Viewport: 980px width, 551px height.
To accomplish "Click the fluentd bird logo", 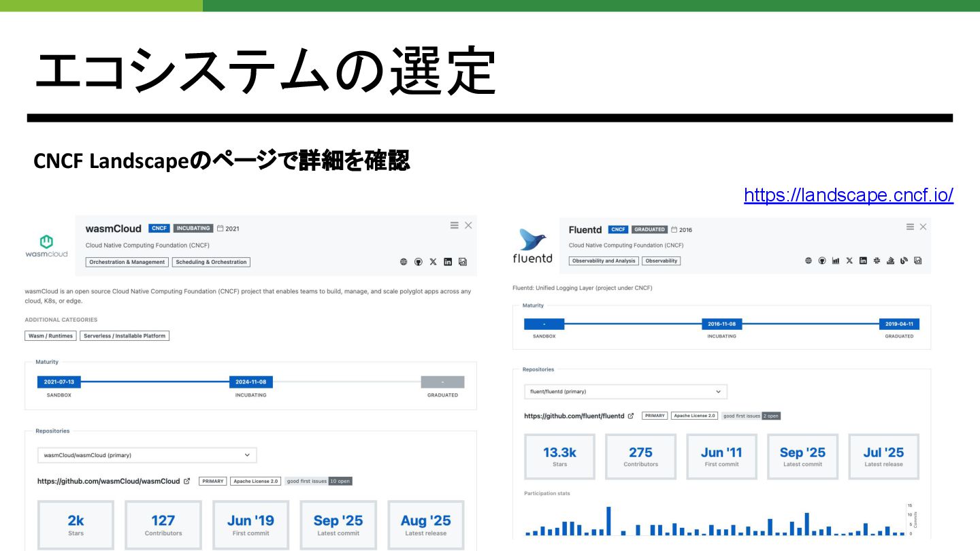I will [532, 246].
